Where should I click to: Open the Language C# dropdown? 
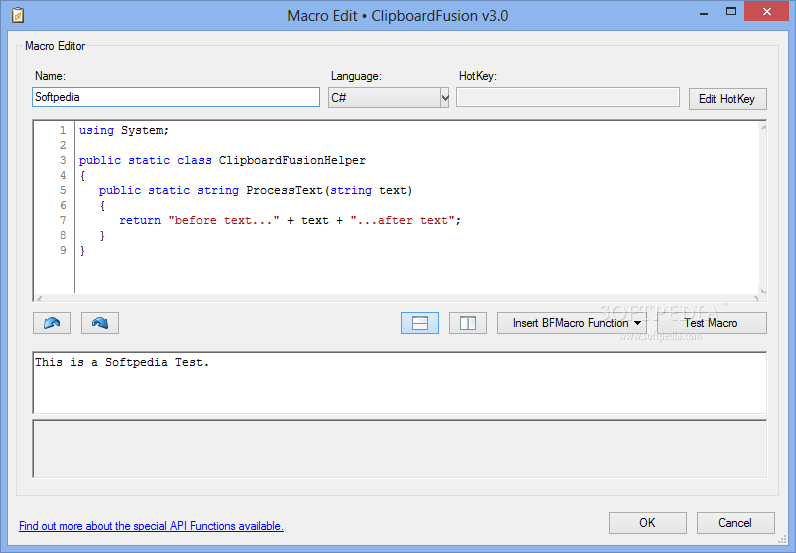tap(388, 97)
